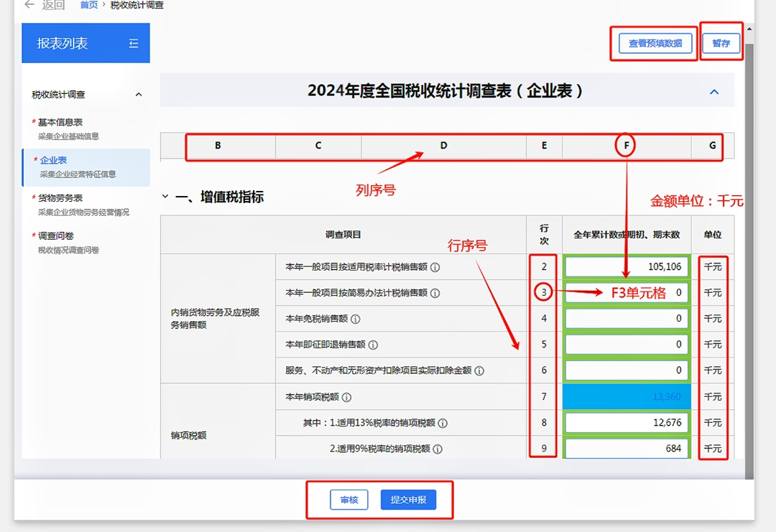Screen dimensions: 776x532
Task: Click the vertical scrollbar thumb
Action: click(x=749, y=261)
